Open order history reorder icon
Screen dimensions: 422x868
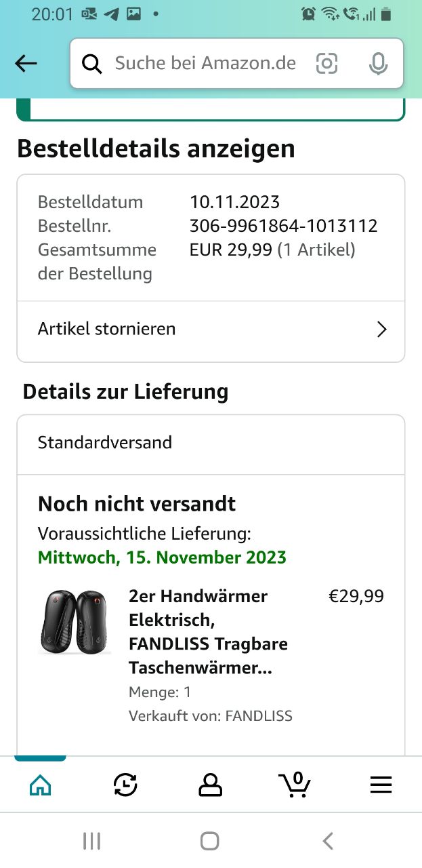point(125,785)
